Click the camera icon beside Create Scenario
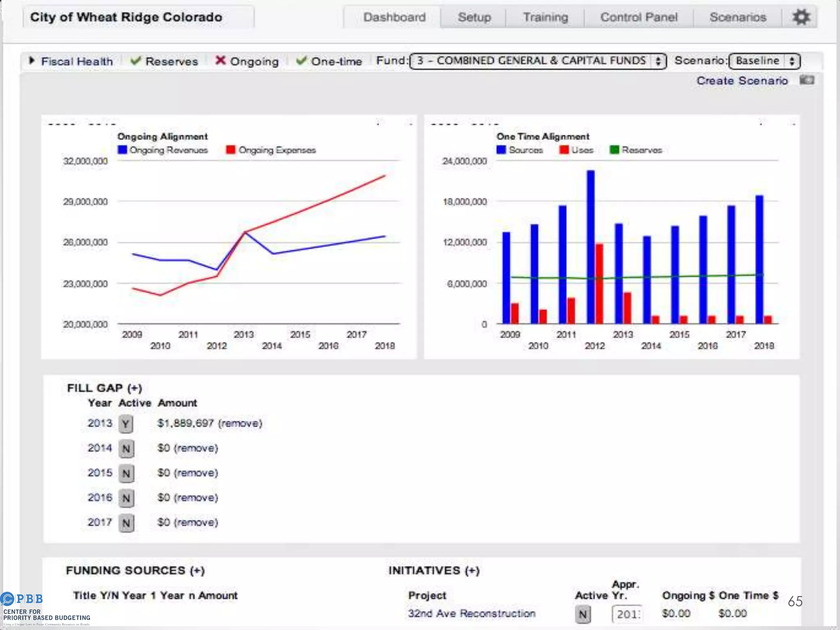 click(x=807, y=80)
